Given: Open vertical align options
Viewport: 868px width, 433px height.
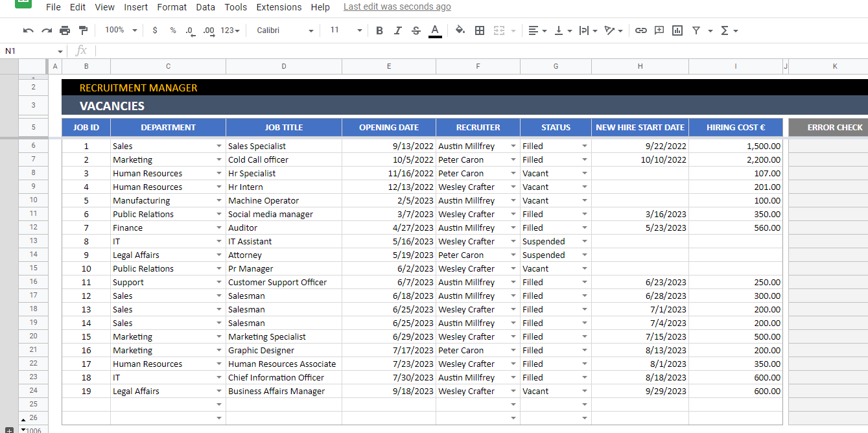Looking at the screenshot, I should (x=563, y=30).
